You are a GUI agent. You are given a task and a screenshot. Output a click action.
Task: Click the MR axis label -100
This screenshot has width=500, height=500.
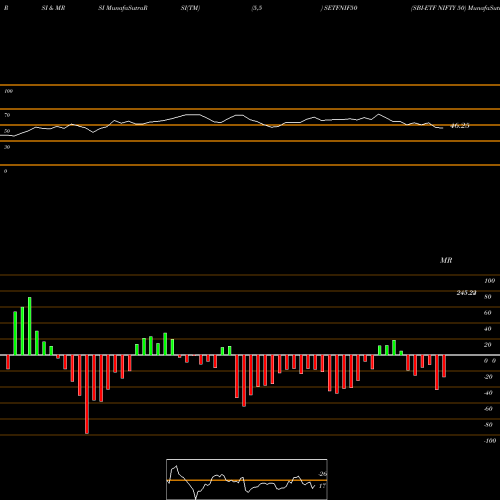[x=490, y=441]
